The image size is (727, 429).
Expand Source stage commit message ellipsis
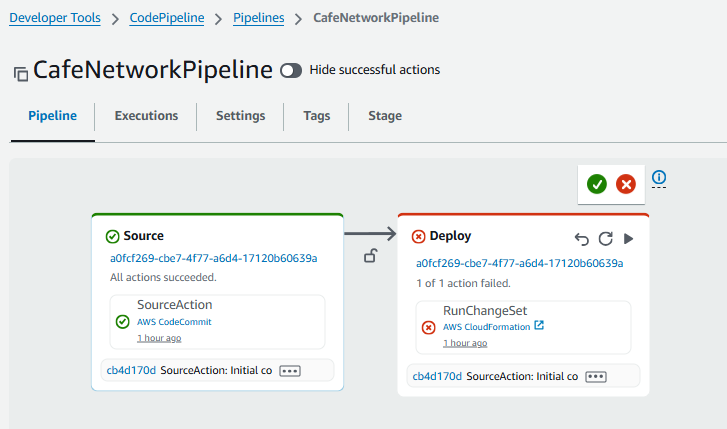[290, 371]
